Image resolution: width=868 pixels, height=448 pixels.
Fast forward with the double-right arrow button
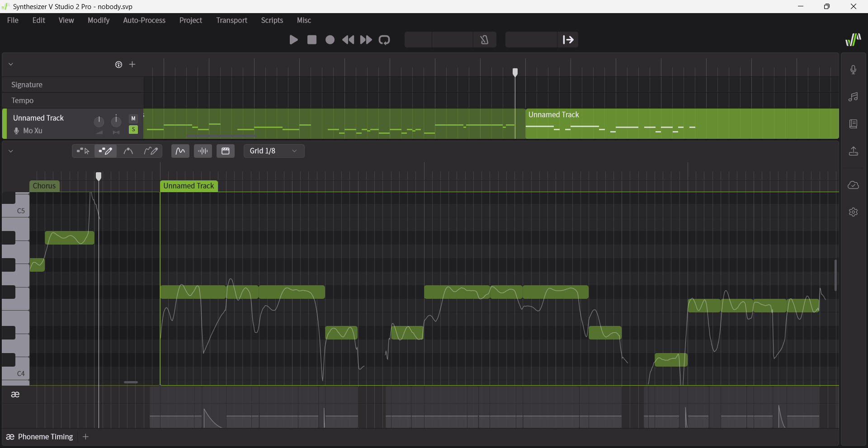pos(366,40)
